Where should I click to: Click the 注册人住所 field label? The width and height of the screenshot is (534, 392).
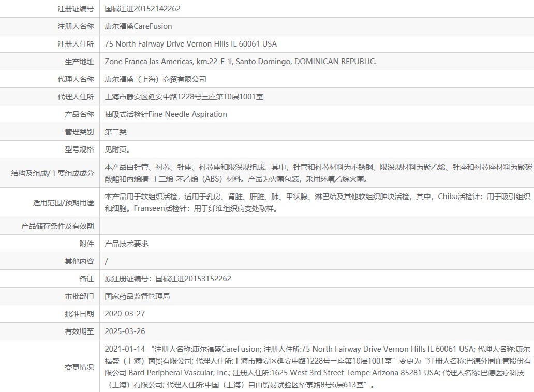76,44
